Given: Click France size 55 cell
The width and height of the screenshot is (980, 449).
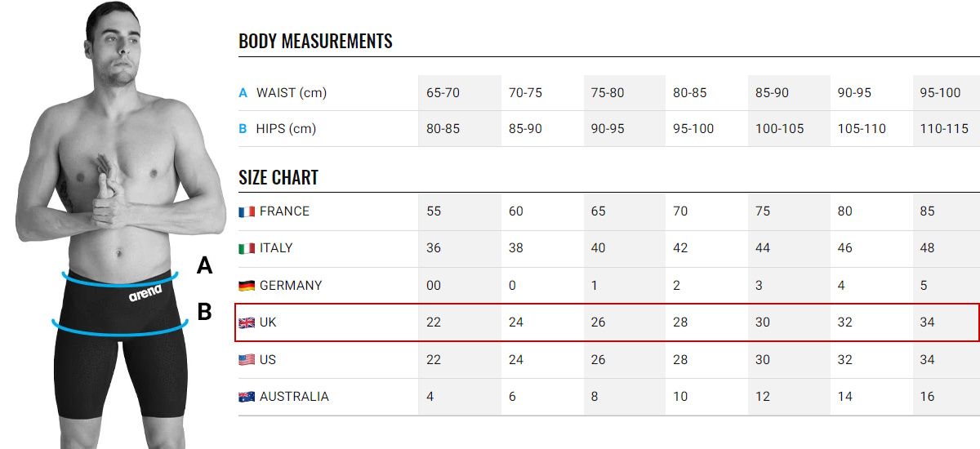Looking at the screenshot, I should [434, 211].
